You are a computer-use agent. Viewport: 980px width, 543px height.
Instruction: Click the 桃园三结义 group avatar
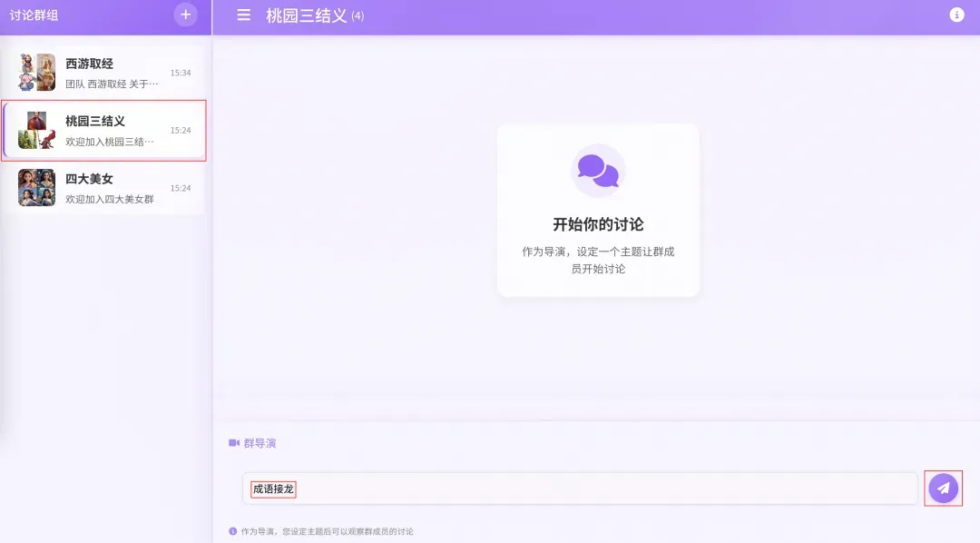click(x=37, y=130)
